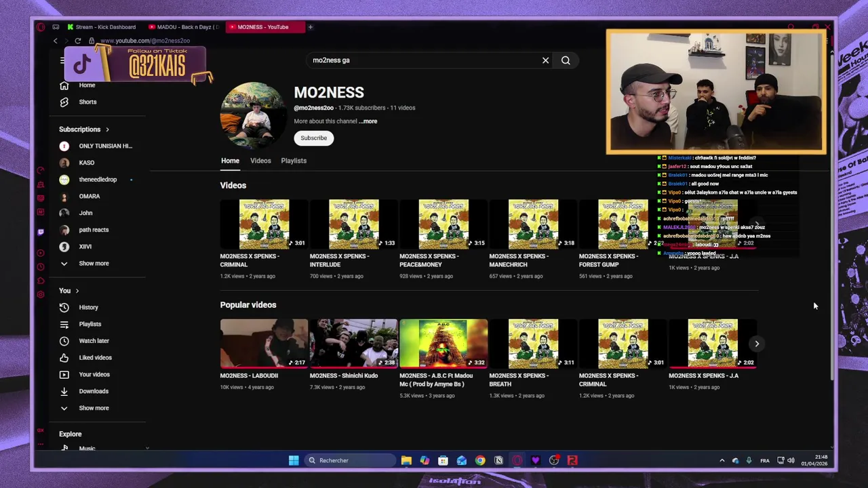Switch to the Videos channel tab
Image resolution: width=868 pixels, height=488 pixels.
coord(260,161)
